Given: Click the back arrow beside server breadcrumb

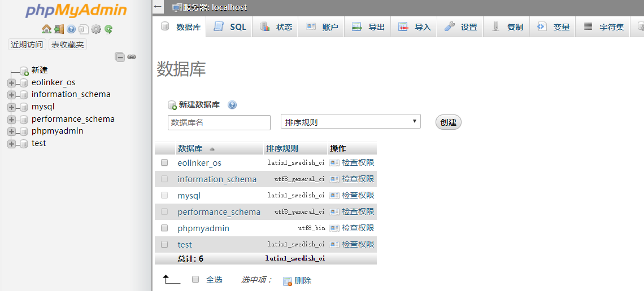Looking at the screenshot, I should coord(158,7).
